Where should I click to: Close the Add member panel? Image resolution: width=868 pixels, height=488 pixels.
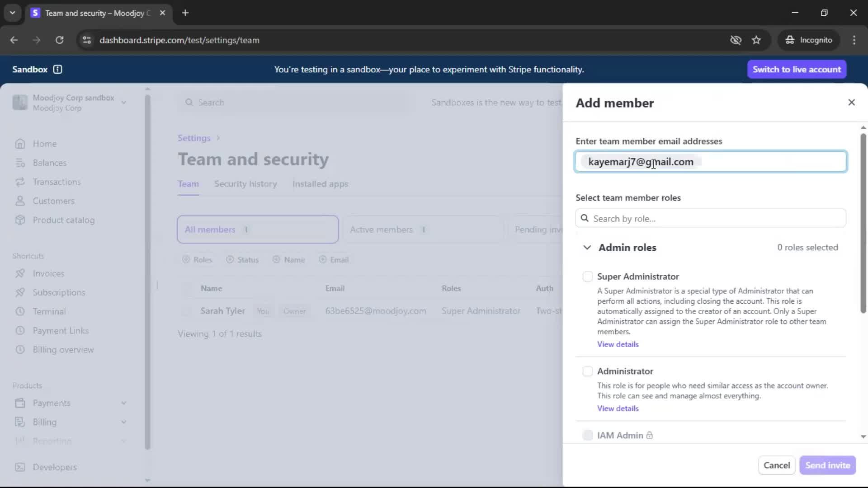pyautogui.click(x=851, y=103)
